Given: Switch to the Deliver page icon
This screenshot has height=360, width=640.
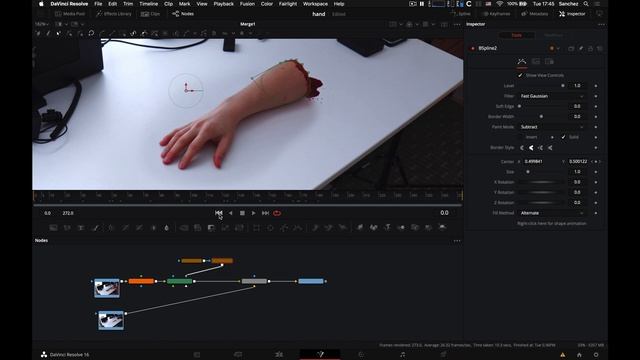Looking at the screenshot, I should click(x=443, y=354).
